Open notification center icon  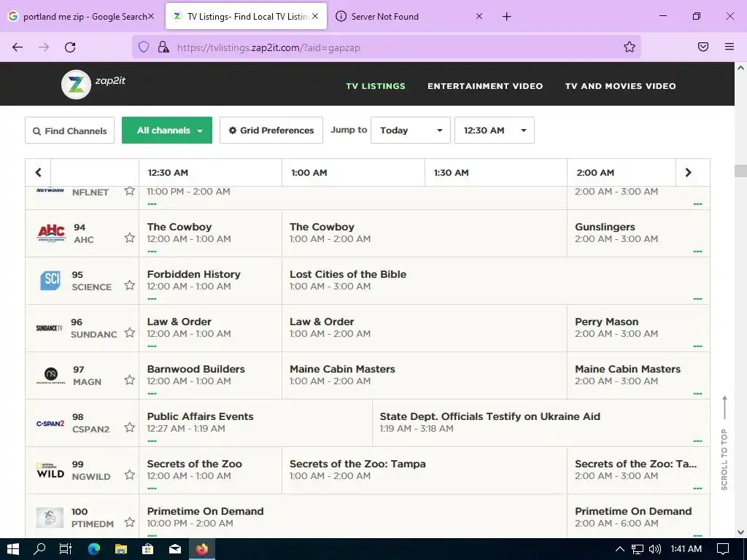[723, 549]
